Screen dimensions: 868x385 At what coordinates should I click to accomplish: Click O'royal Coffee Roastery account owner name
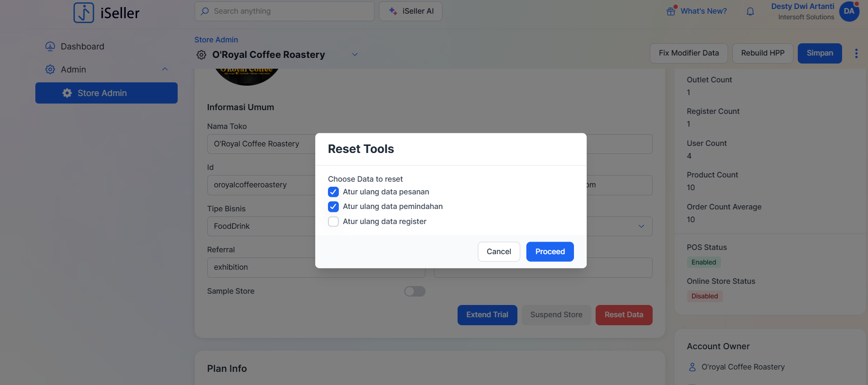(743, 367)
